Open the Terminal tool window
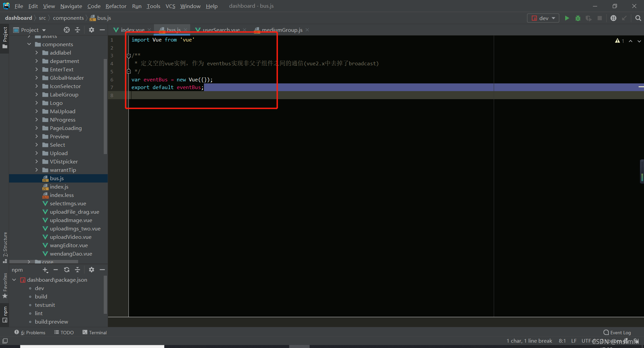 [x=95, y=332]
